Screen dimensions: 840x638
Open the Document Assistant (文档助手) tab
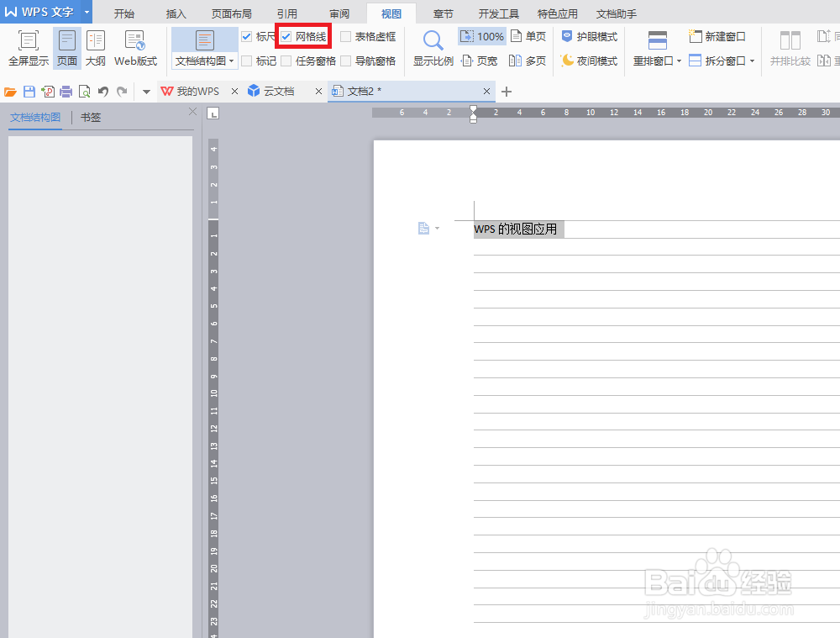(x=616, y=13)
